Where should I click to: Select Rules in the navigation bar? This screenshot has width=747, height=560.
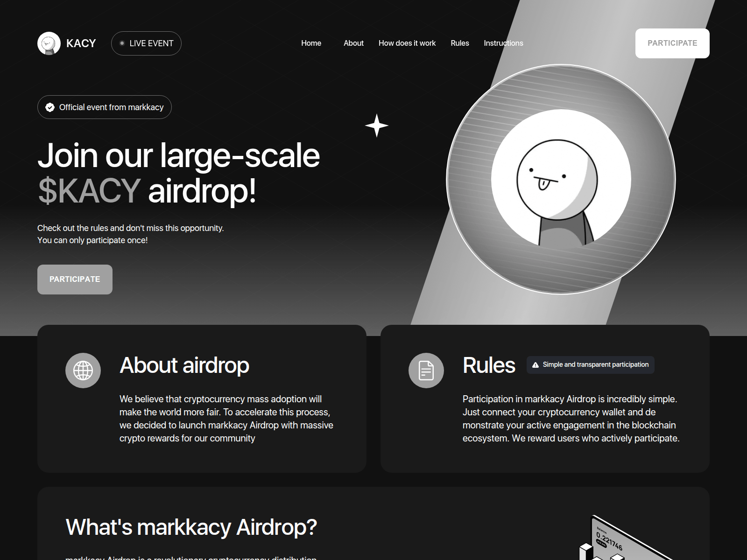point(459,43)
